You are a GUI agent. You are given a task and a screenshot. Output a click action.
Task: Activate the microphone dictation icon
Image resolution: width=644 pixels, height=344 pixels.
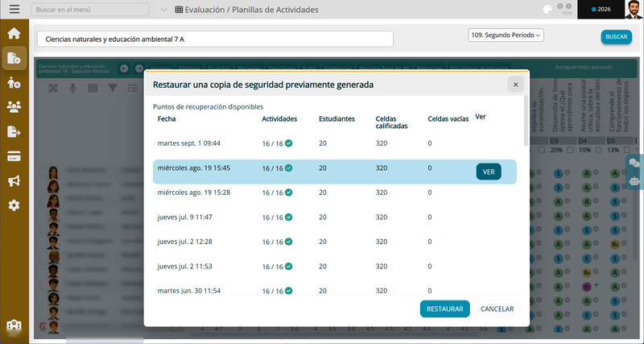click(72, 88)
